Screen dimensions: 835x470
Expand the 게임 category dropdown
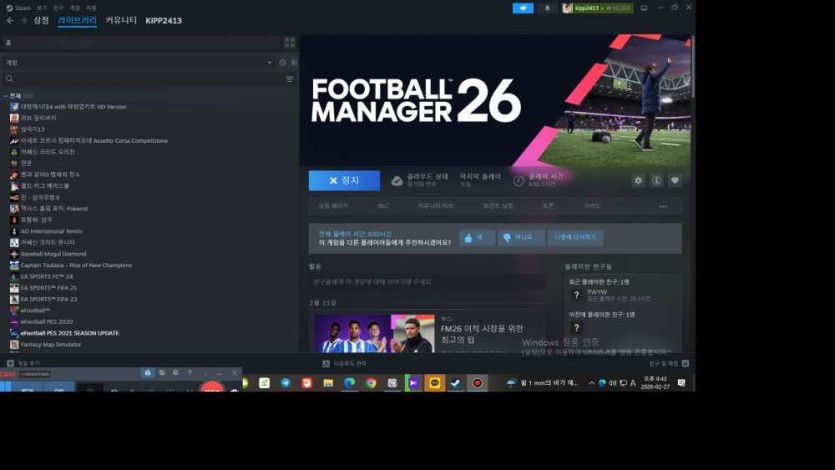[269, 62]
